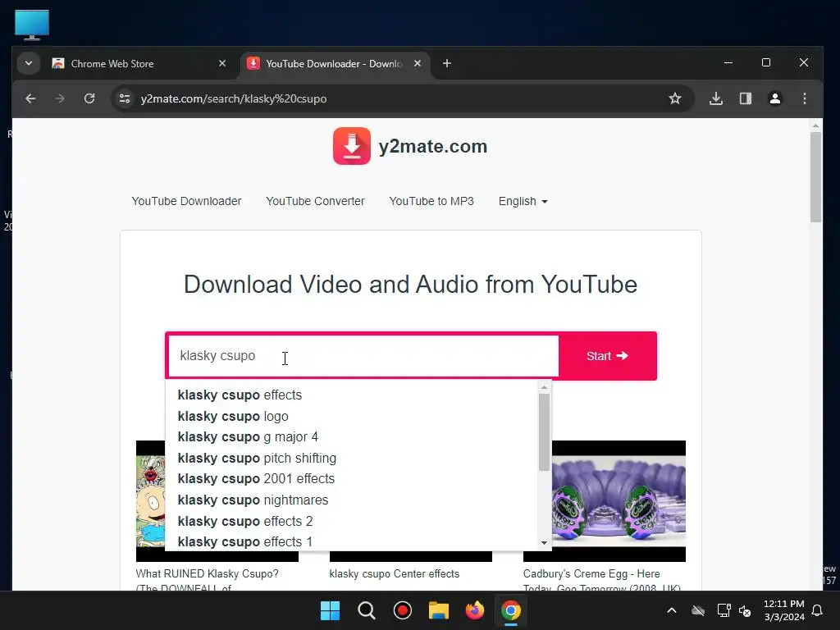
Task: Open Chrome profile icon
Action: click(774, 98)
